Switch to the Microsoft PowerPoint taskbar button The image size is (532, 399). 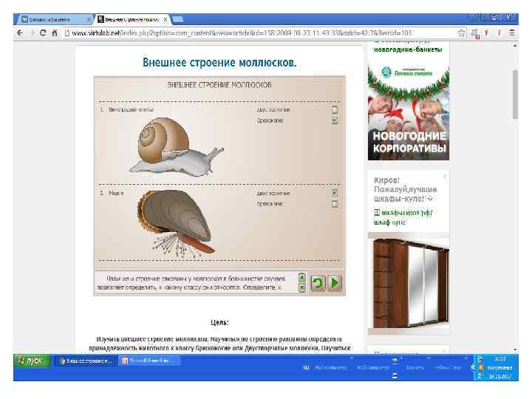149,361
